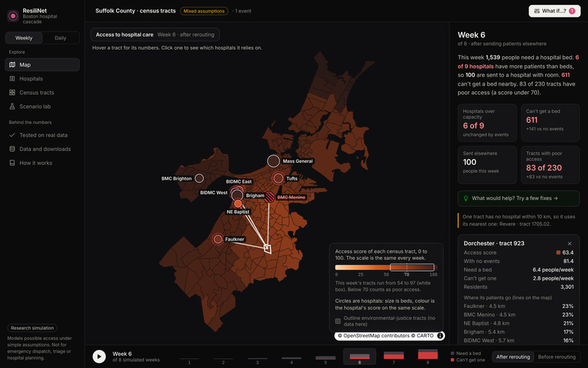588x368 pixels.
Task: Click the map attribution info icon
Action: click(x=440, y=336)
